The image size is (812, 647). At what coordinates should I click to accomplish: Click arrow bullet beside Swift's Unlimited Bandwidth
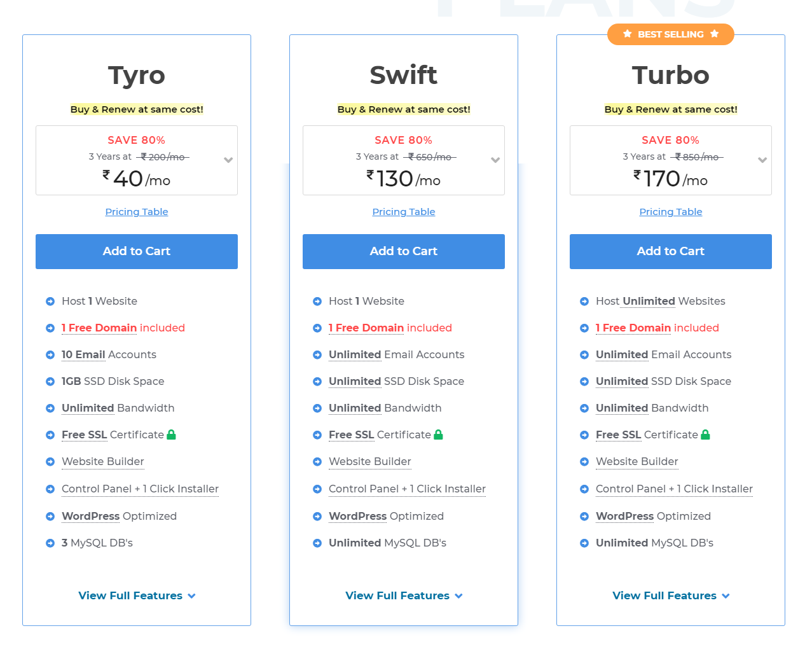pyautogui.click(x=317, y=408)
